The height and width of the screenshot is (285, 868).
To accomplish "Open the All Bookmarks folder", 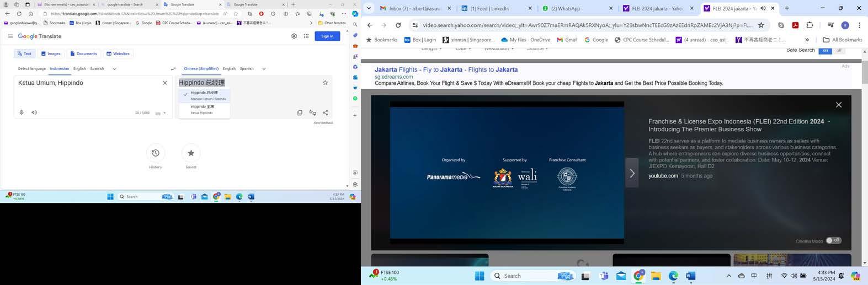I will [842, 40].
